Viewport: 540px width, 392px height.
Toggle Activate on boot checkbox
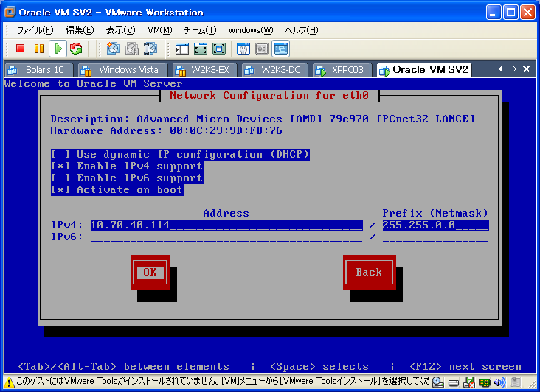(117, 190)
